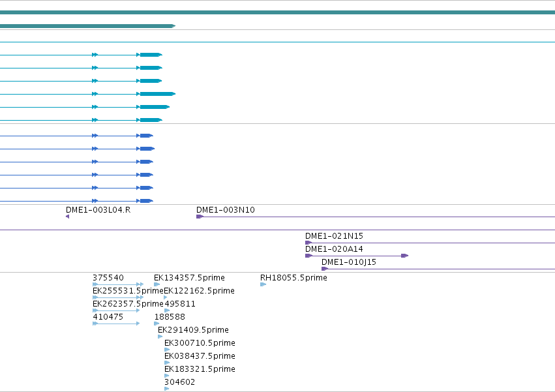
Task: Select the longest light-blue transcript exon block
Action: coord(158,94)
